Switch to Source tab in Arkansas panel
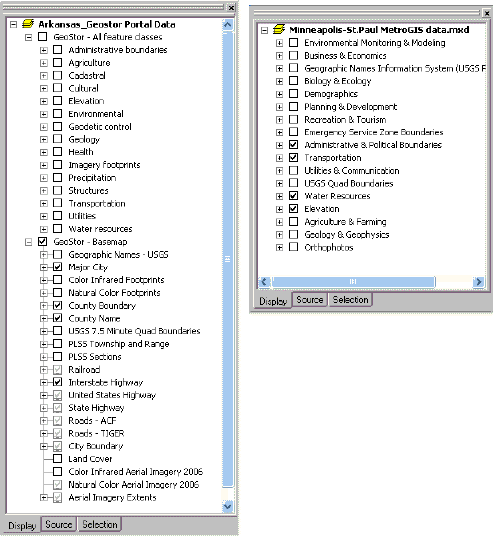This screenshot has height=536, width=493. click(59, 524)
